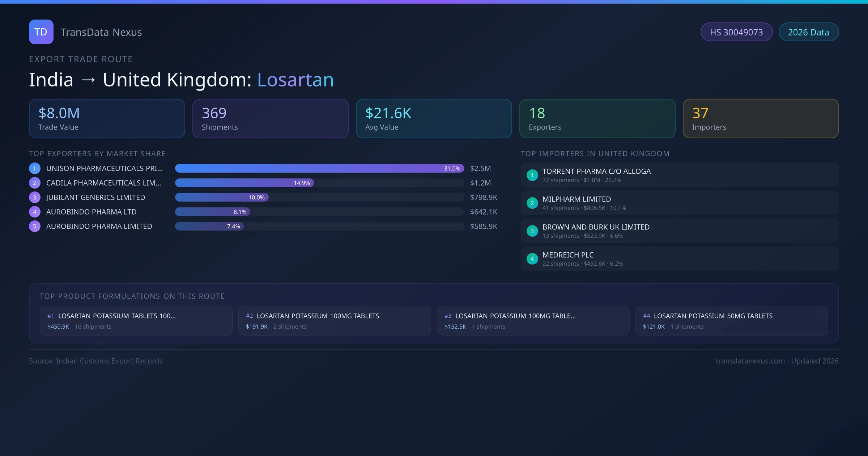This screenshot has height=456, width=868.
Task: Click the HS 30049073 tag
Action: (736, 32)
